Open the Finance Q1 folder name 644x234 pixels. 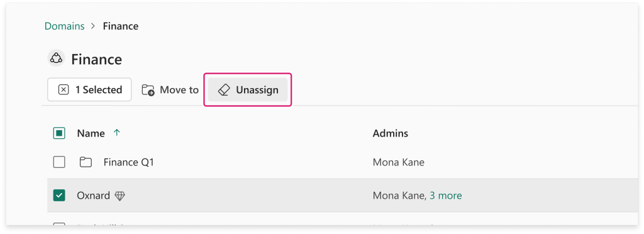pos(128,162)
